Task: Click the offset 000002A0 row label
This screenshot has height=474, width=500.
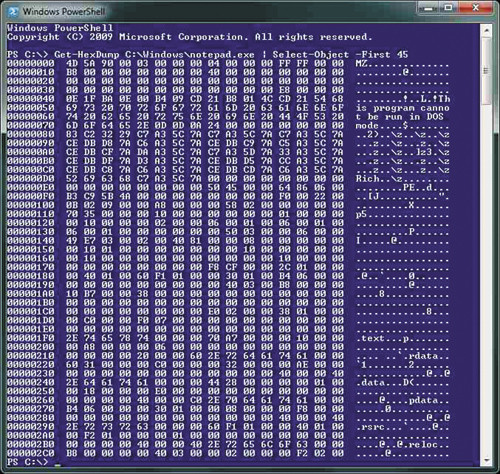Action: coord(31,435)
